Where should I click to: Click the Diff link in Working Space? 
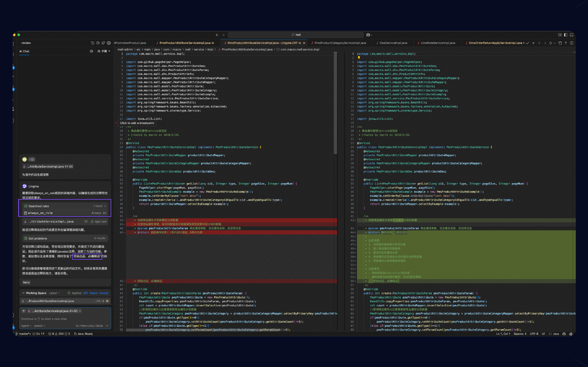pos(85,293)
